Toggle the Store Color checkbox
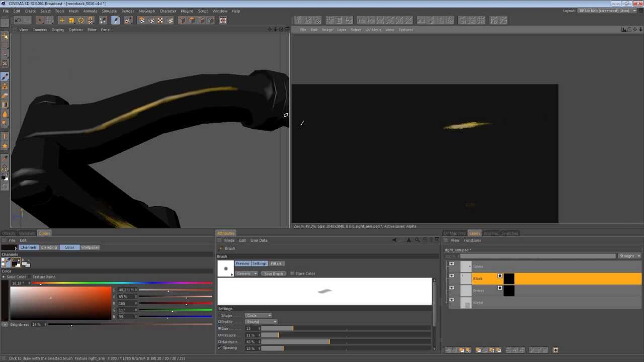Screen dimensions: 644x362 [x=292, y=274]
